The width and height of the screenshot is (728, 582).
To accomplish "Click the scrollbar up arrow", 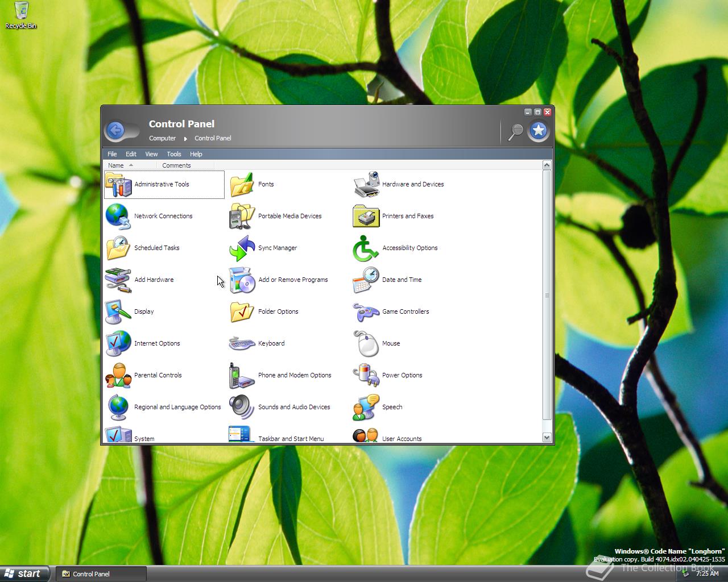I will click(547, 165).
